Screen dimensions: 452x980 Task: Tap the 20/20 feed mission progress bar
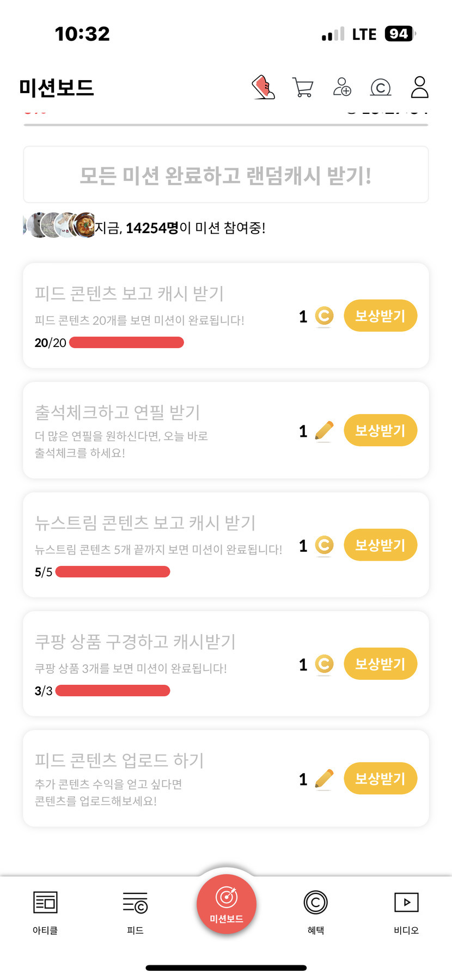tap(126, 343)
